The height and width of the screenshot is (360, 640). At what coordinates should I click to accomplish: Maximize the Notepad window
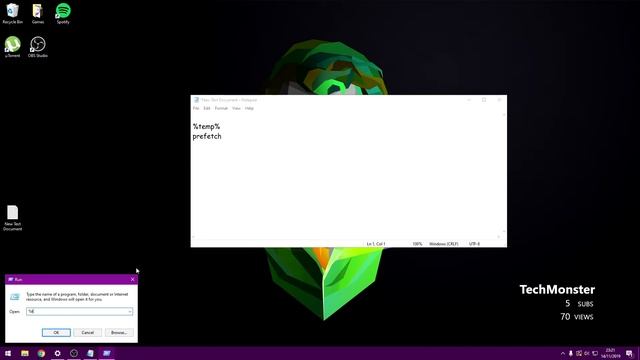point(484,100)
